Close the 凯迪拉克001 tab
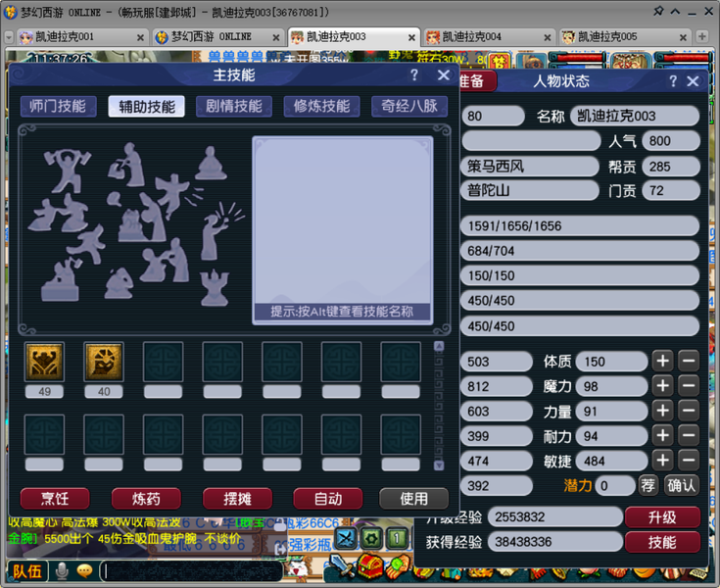 (x=140, y=37)
